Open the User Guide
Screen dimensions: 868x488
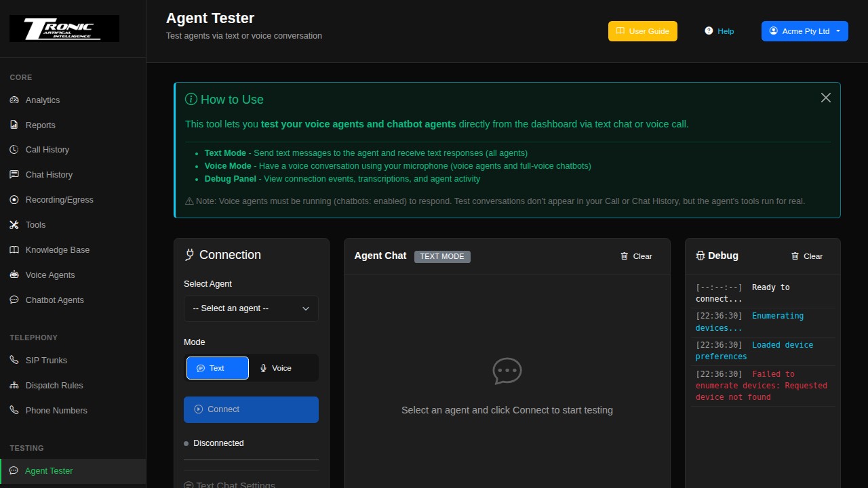(642, 31)
